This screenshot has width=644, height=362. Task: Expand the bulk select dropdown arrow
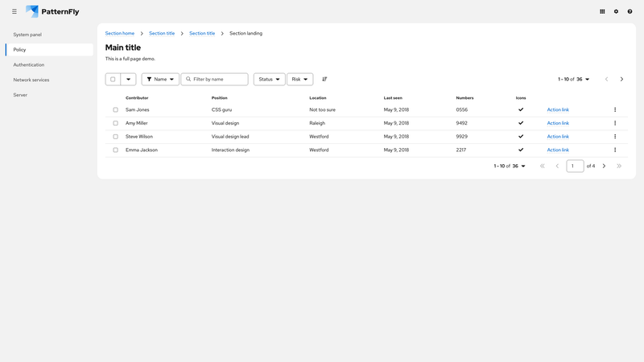(128, 79)
